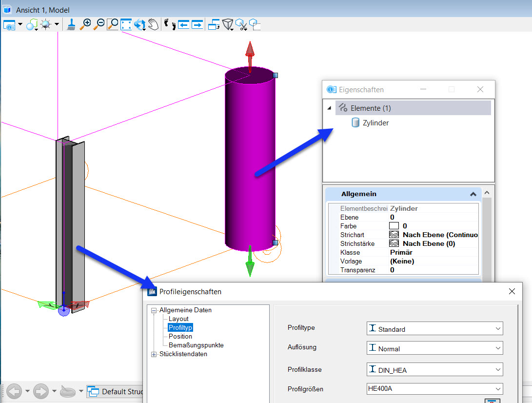Collapse the Allgemein properties section
The image size is (532, 403).
(473, 194)
